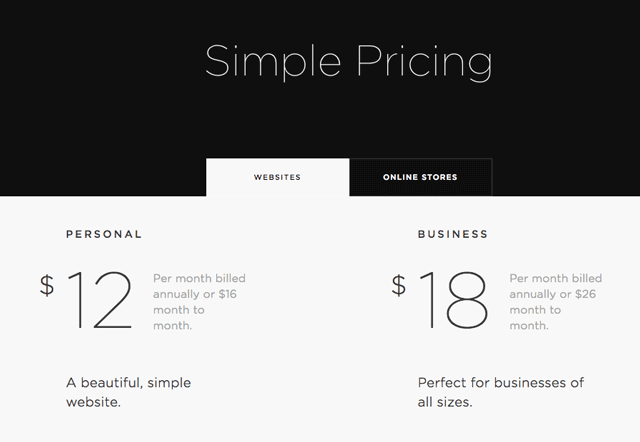The width and height of the screenshot is (640, 442).
Task: Click "A beautiful, simple website." description
Action: [x=128, y=393]
